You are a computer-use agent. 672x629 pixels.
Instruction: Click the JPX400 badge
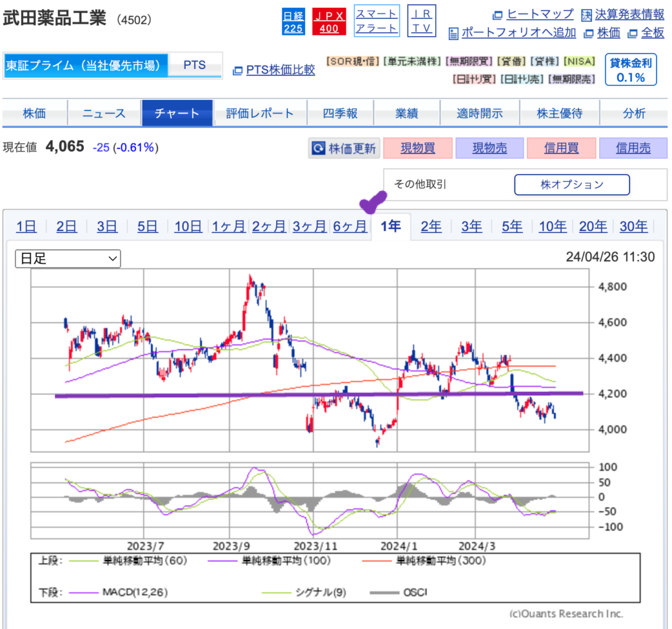[329, 22]
